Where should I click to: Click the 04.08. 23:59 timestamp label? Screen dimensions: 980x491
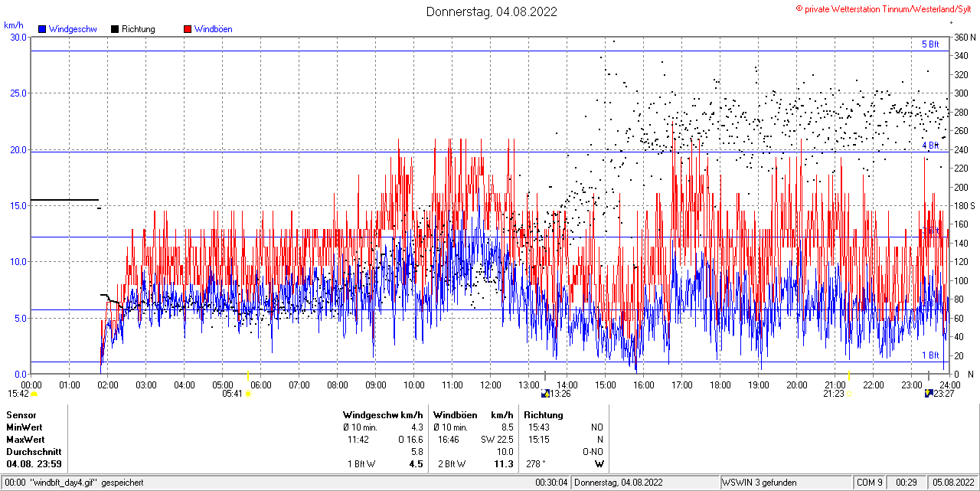click(x=34, y=464)
